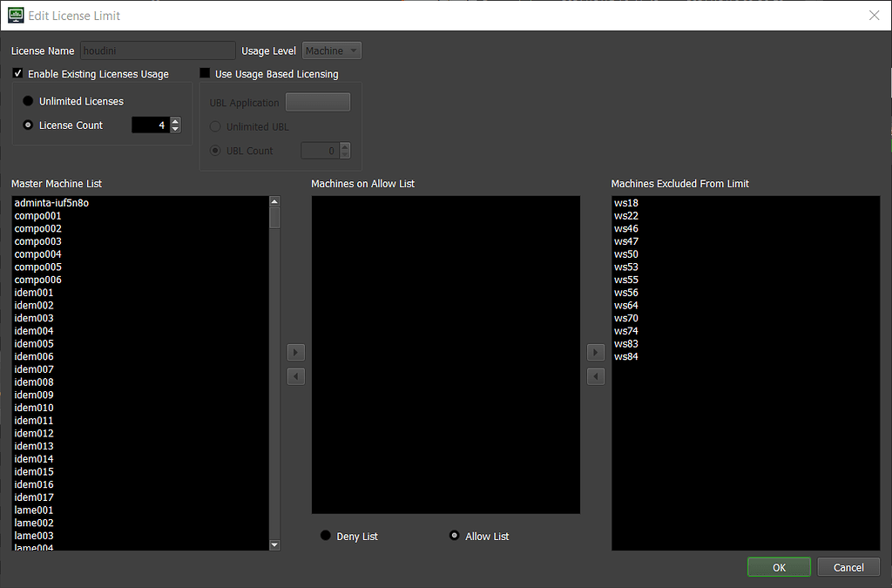Click the License Name input field

tap(157, 50)
